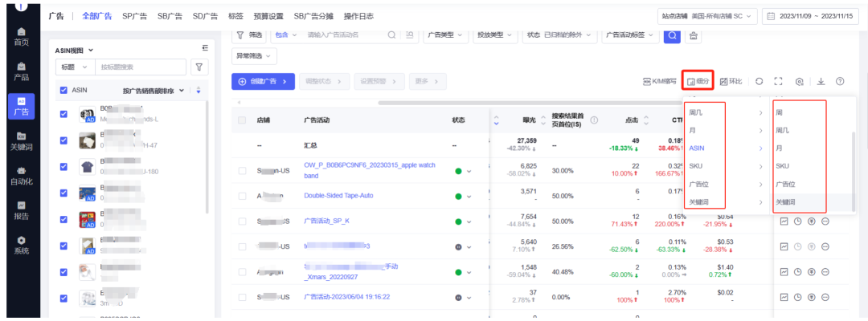Image resolution: width=868 pixels, height=321 pixels.
Task: Go to 自动化 in the left sidebar
Action: (x=20, y=176)
